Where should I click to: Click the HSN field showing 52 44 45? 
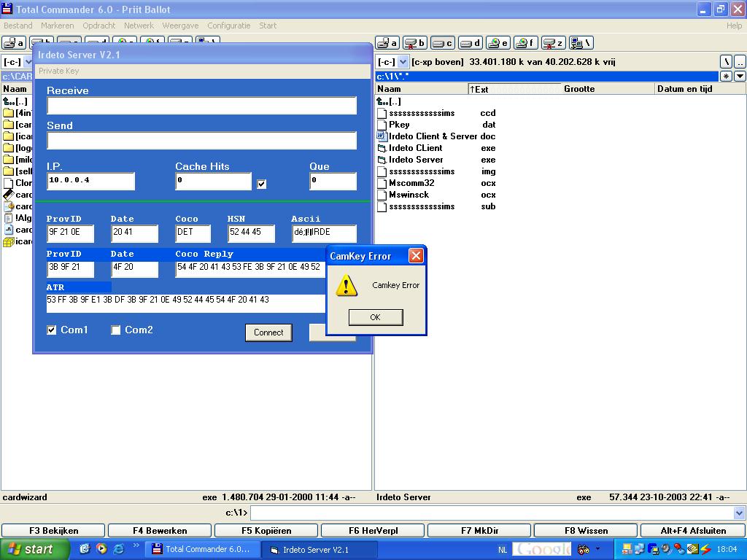pyautogui.click(x=251, y=233)
